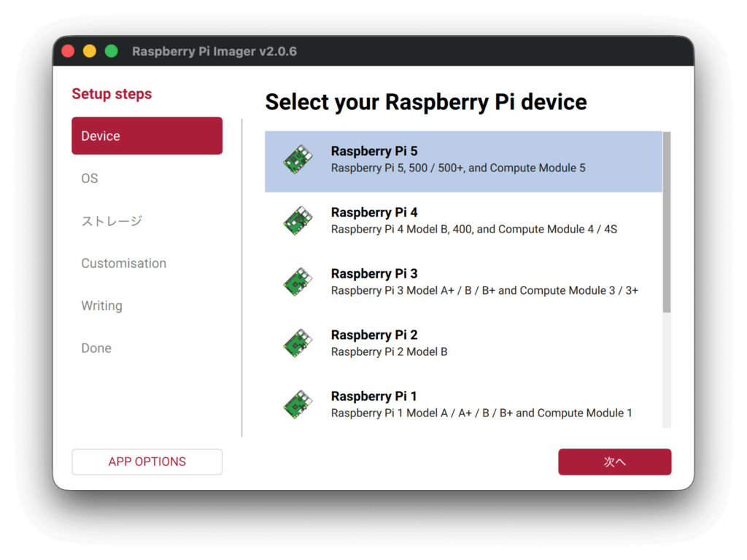Viewport: 747px width, 560px height.
Task: Pick Raspberry Pi 3 Model A+ description
Action: pyautogui.click(x=484, y=290)
